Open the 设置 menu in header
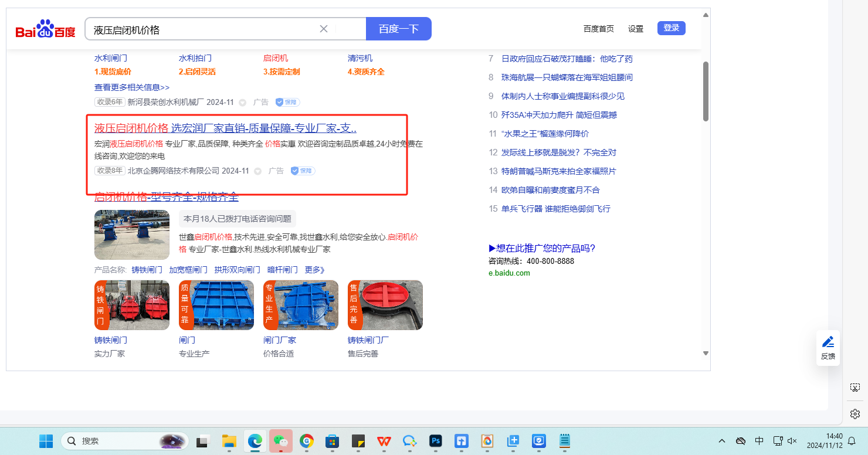The height and width of the screenshot is (455, 868). pos(635,29)
